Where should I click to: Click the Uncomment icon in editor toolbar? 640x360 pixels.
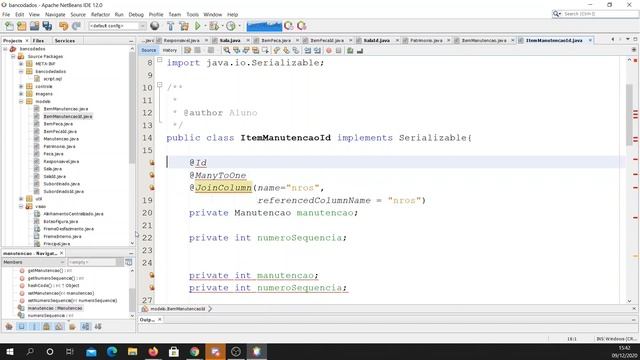(360, 51)
